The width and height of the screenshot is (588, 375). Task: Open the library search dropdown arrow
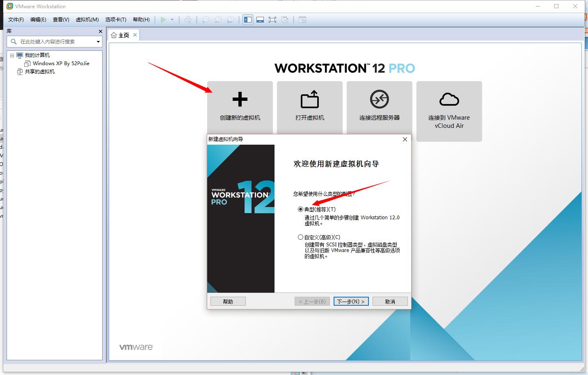(x=98, y=41)
